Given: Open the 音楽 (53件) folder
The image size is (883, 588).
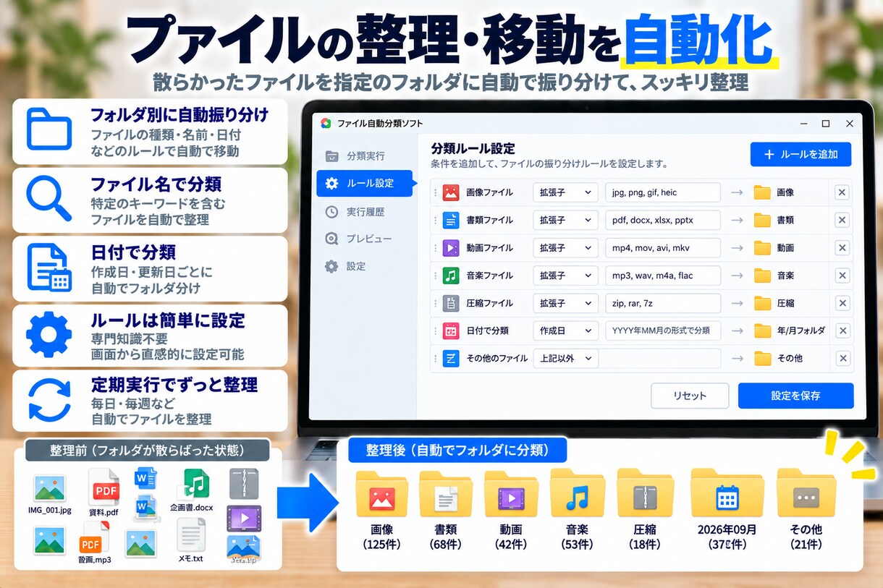Looking at the screenshot, I should coord(577,492).
